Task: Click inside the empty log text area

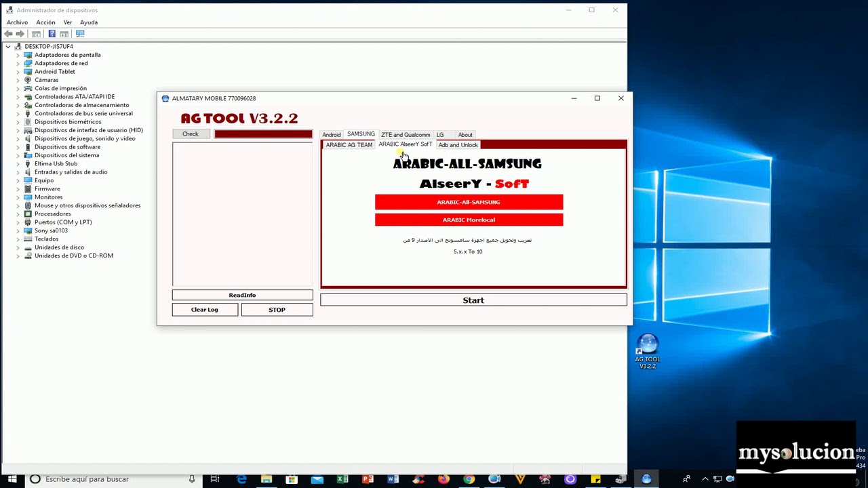Action: point(242,214)
